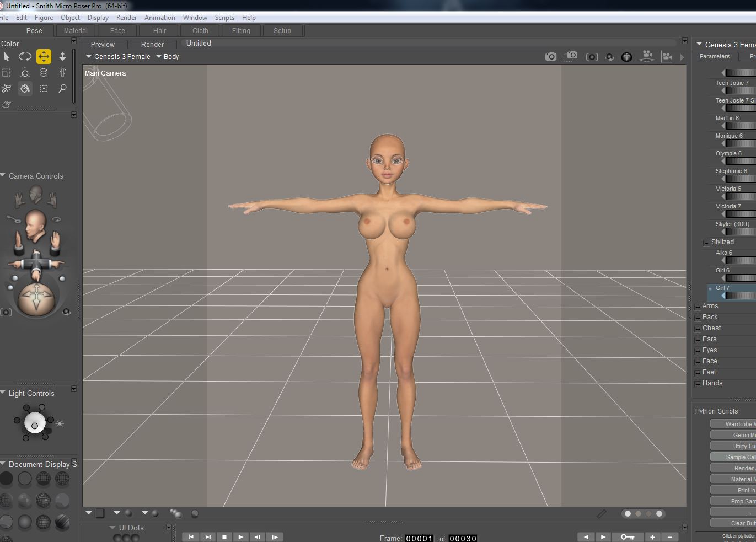The height and width of the screenshot is (542, 756).
Task: Select the arrow pointer tool in editing tools
Action: tap(7, 56)
